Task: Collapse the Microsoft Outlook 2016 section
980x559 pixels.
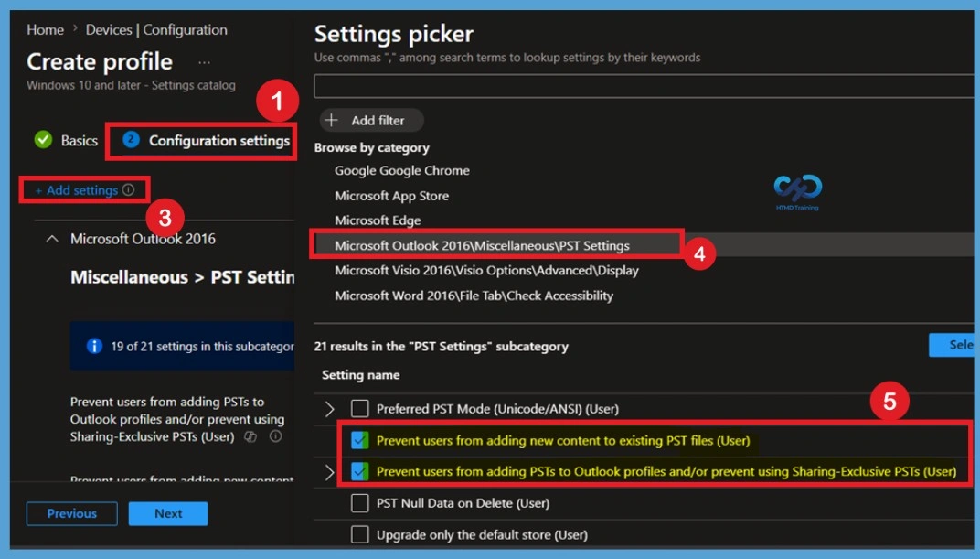Action: tap(52, 239)
